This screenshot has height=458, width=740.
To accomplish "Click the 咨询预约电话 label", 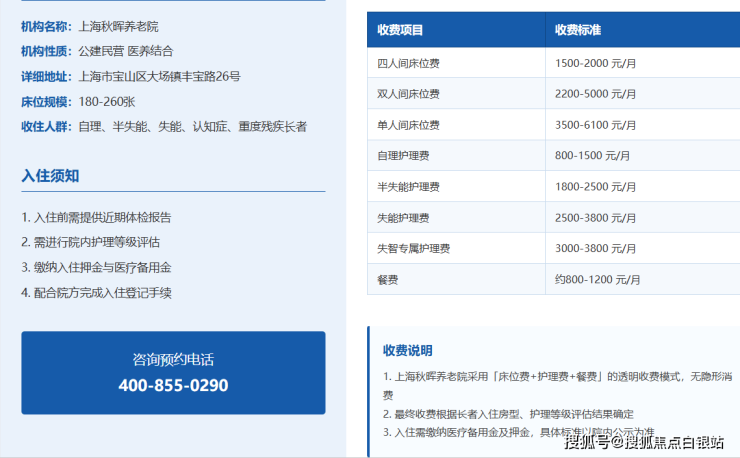I will (173, 360).
